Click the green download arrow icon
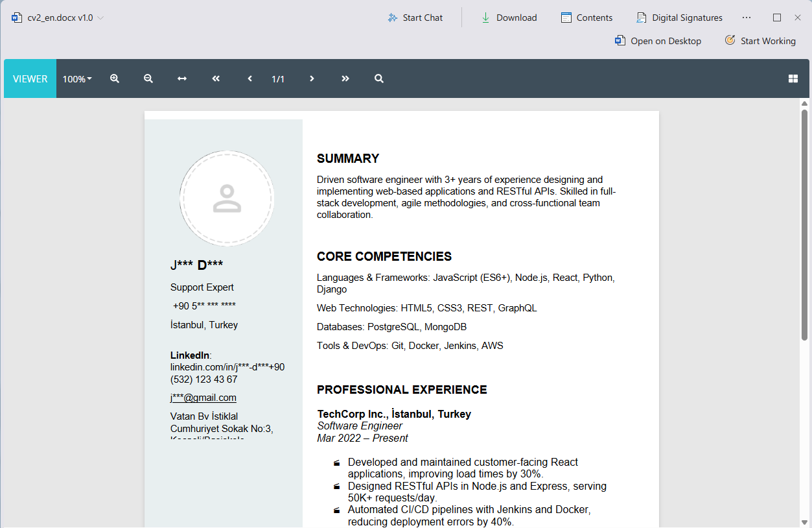This screenshot has height=528, width=812. click(x=485, y=18)
